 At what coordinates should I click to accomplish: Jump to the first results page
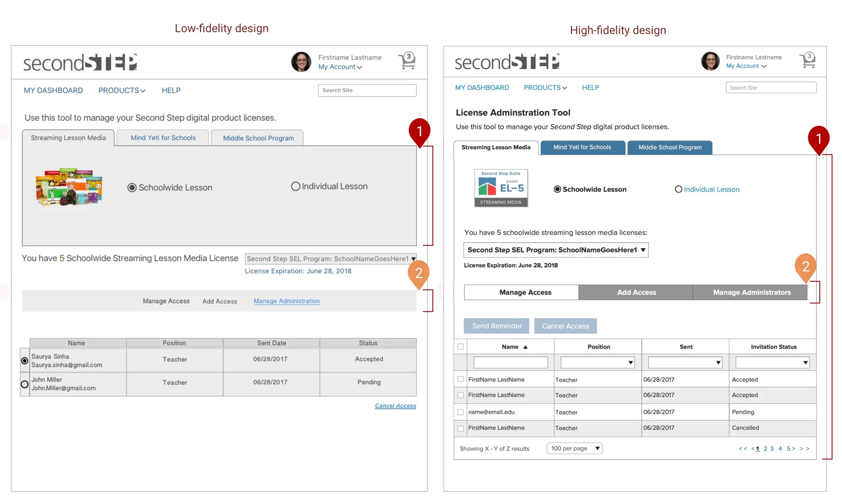click(x=743, y=449)
